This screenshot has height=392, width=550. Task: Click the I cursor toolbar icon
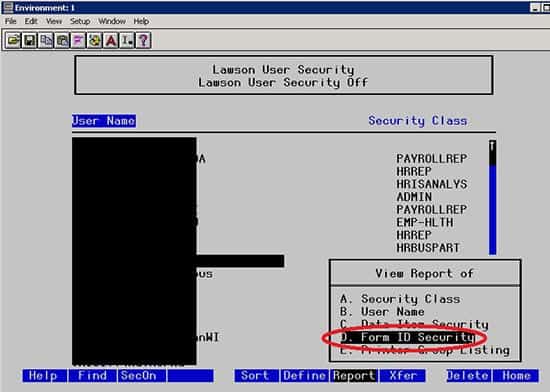(127, 40)
